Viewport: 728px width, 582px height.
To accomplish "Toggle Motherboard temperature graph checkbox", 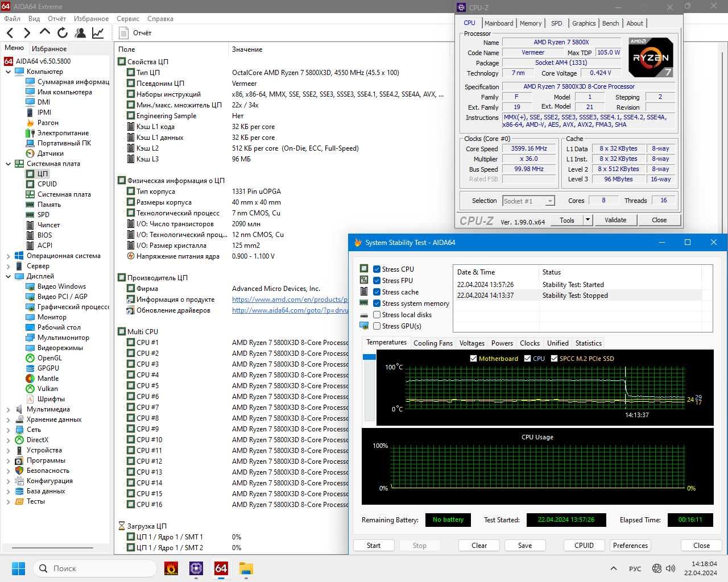I will coord(473,359).
